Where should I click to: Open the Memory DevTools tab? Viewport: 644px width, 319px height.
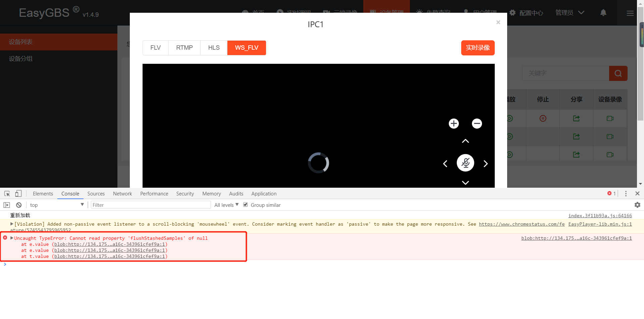(x=212, y=194)
